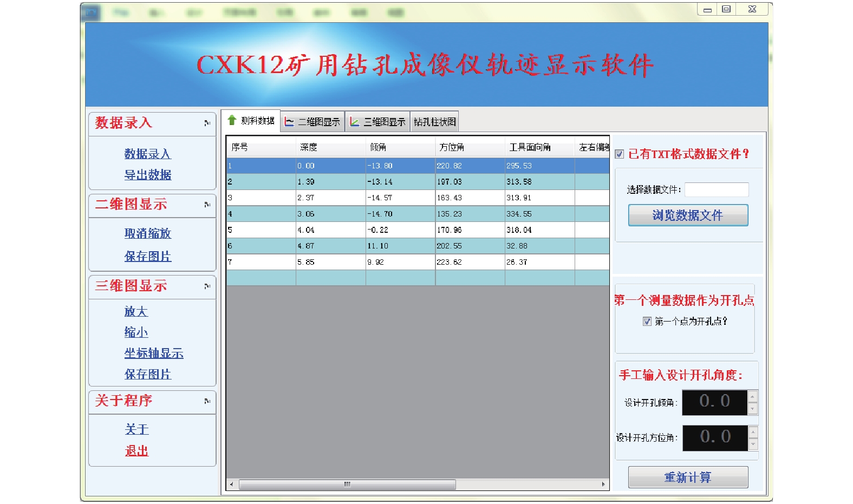Select depth cell 1.39

coord(330,182)
